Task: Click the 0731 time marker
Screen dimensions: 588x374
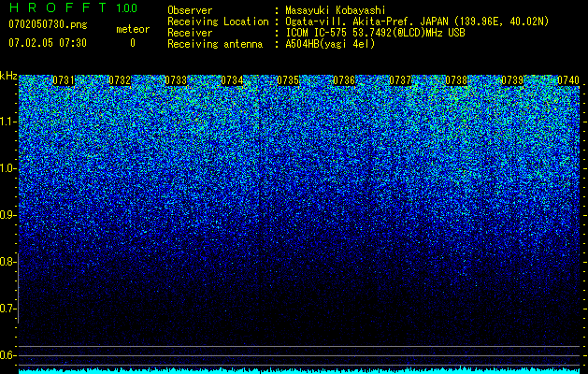Action: (64, 80)
